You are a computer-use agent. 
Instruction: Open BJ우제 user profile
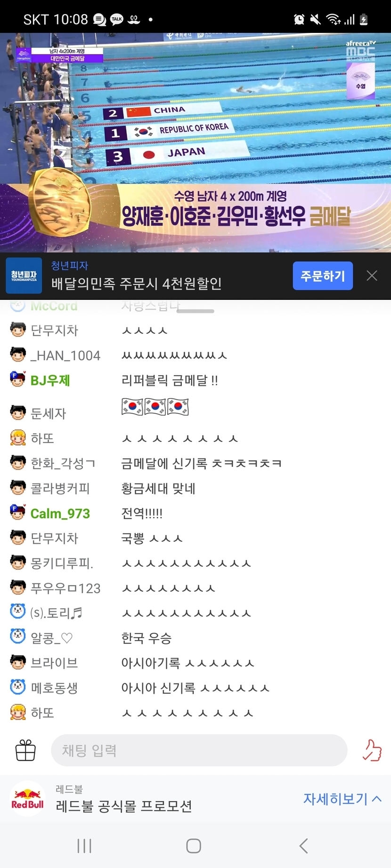coord(50,380)
